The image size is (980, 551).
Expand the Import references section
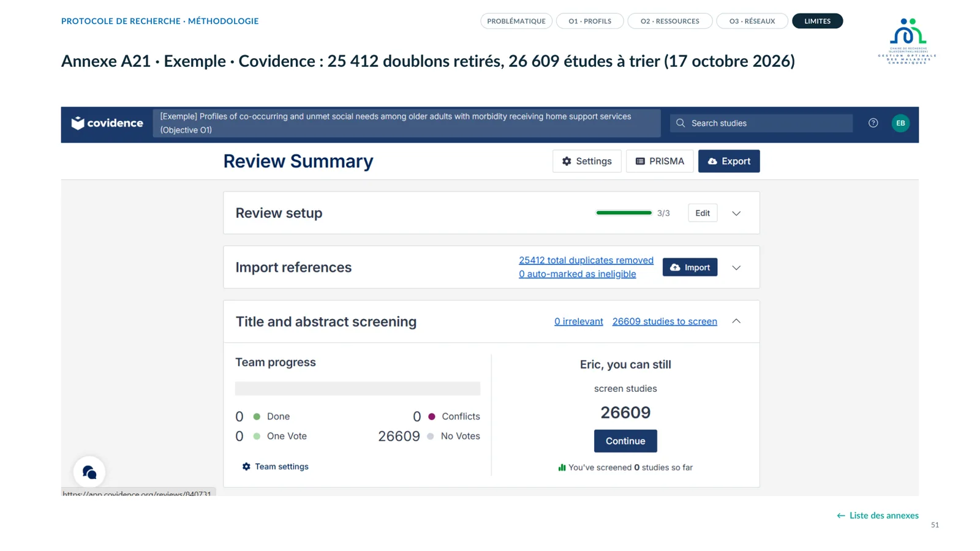click(736, 268)
